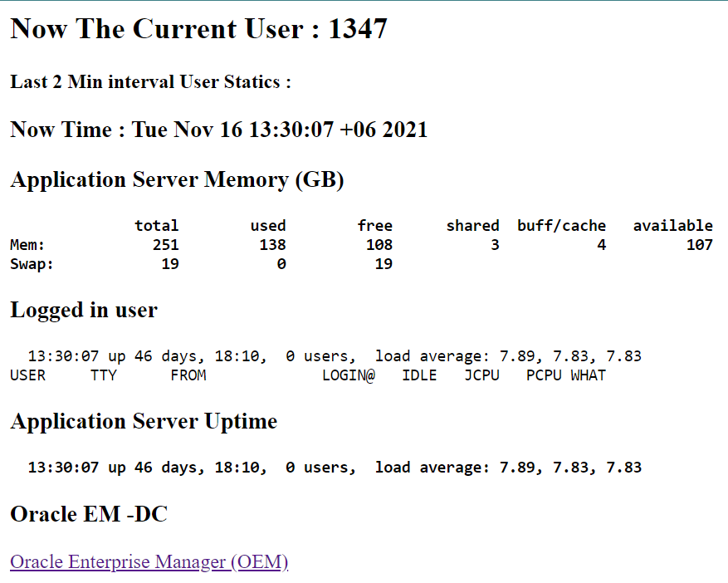Click the 'total' memory column header
728x583 pixels.
pyautogui.click(x=157, y=226)
